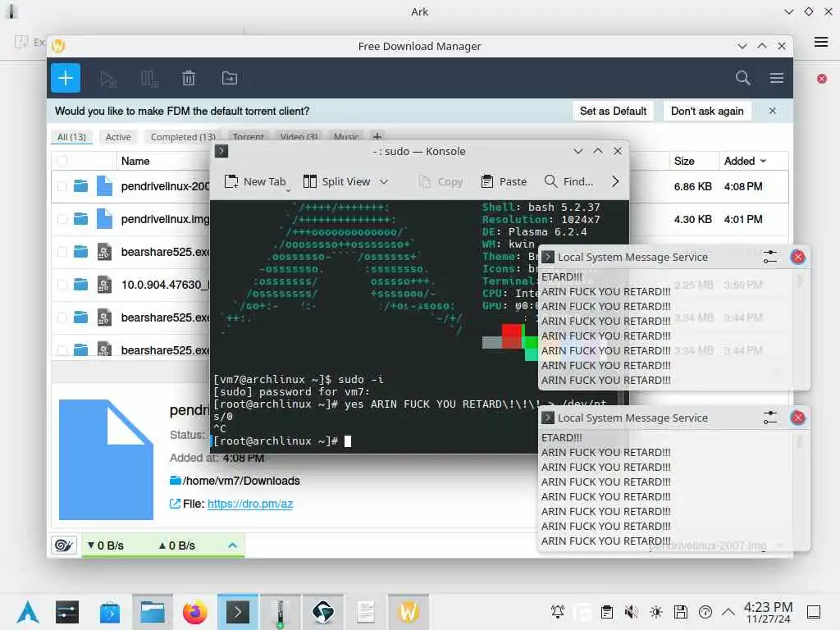Image resolution: width=840 pixels, height=630 pixels.
Task: Open settings sliders of upper message notification
Action: 769,257
